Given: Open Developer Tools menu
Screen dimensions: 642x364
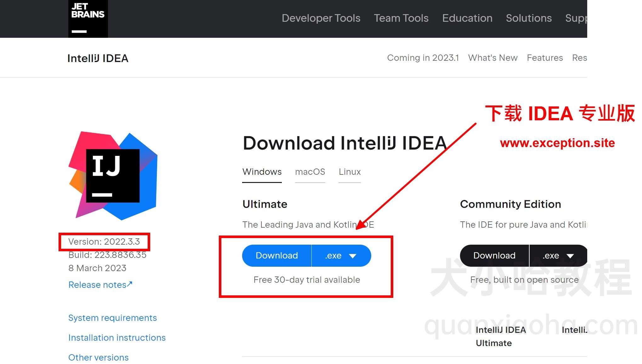Looking at the screenshot, I should point(321,18).
